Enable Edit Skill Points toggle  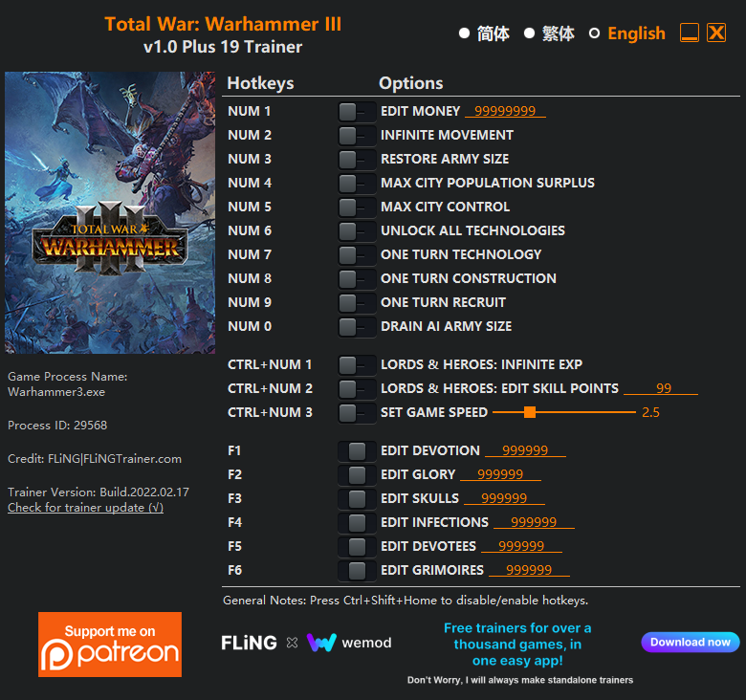coord(357,389)
